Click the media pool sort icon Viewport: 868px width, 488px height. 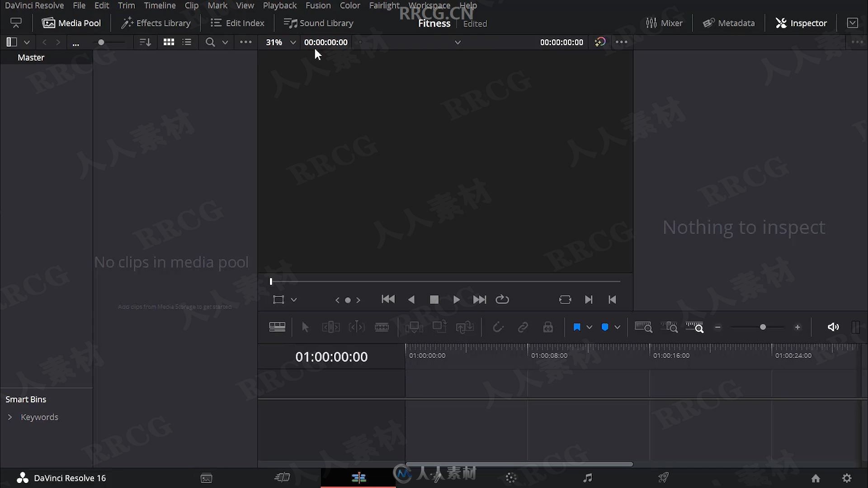pos(145,42)
